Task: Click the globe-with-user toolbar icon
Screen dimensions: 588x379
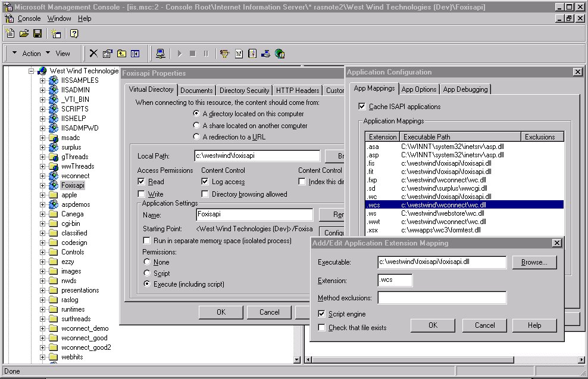Action: (x=280, y=54)
